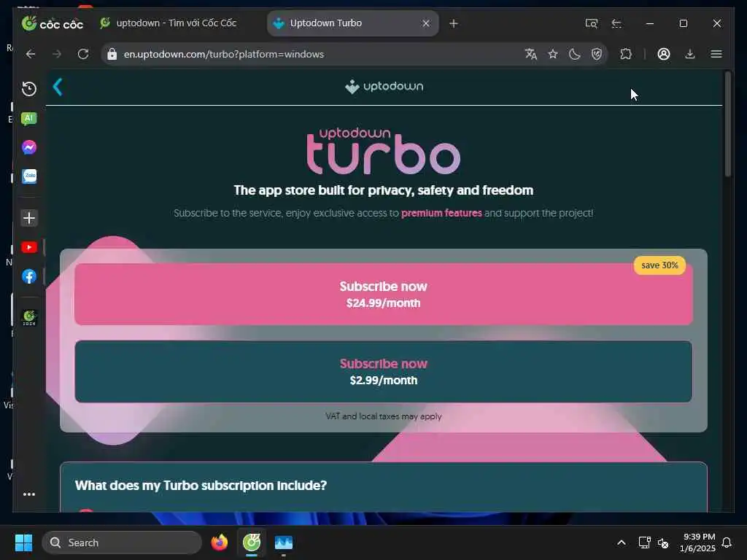This screenshot has height=560, width=747.
Task: Open Cốc Cốc from the taskbar
Action: 252,542
